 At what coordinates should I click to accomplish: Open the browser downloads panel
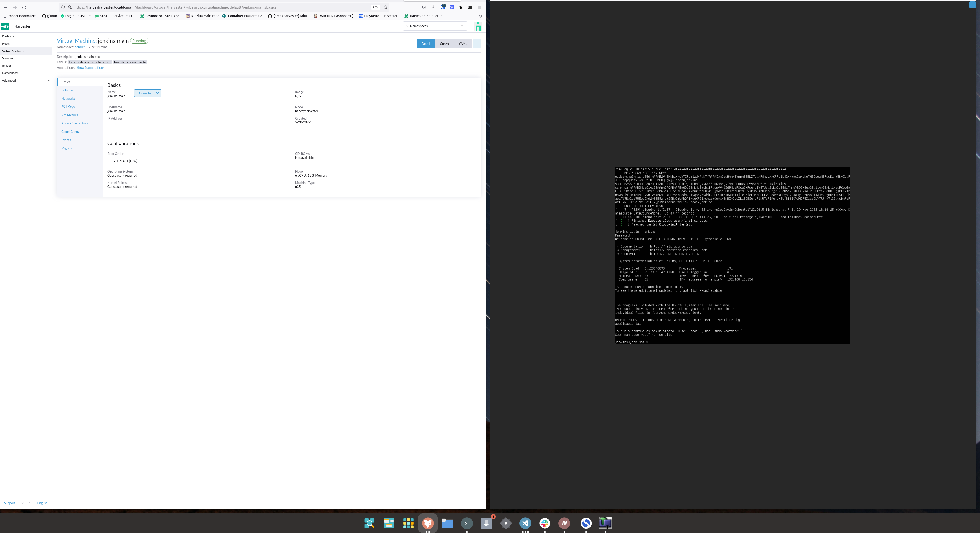pyautogui.click(x=433, y=7)
